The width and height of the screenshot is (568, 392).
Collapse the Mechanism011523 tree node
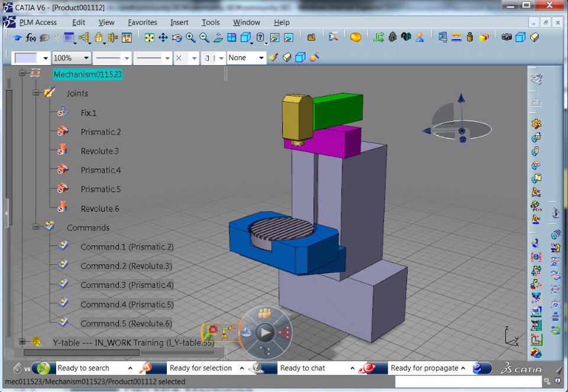point(22,73)
